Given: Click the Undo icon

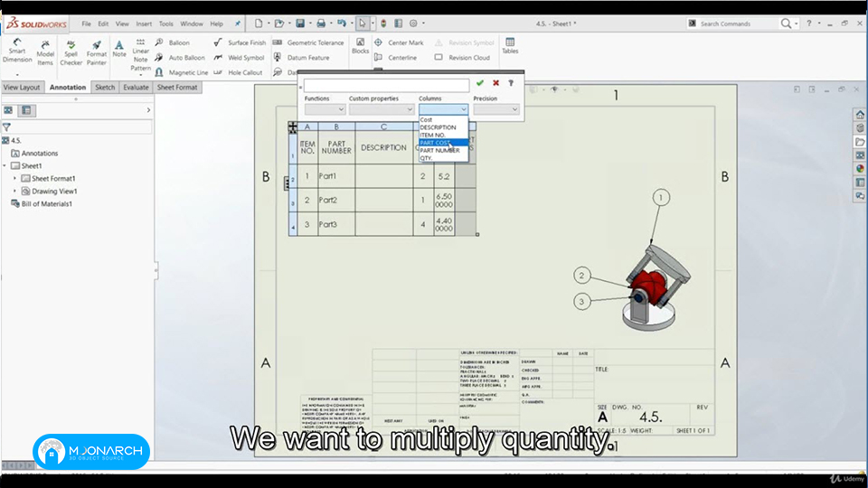Looking at the screenshot, I should (342, 23).
